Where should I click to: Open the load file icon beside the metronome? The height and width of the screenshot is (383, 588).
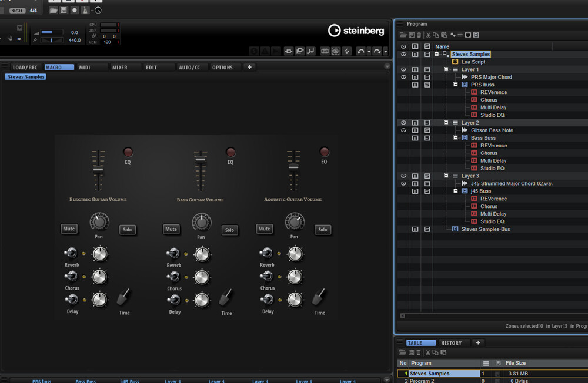[x=54, y=10]
